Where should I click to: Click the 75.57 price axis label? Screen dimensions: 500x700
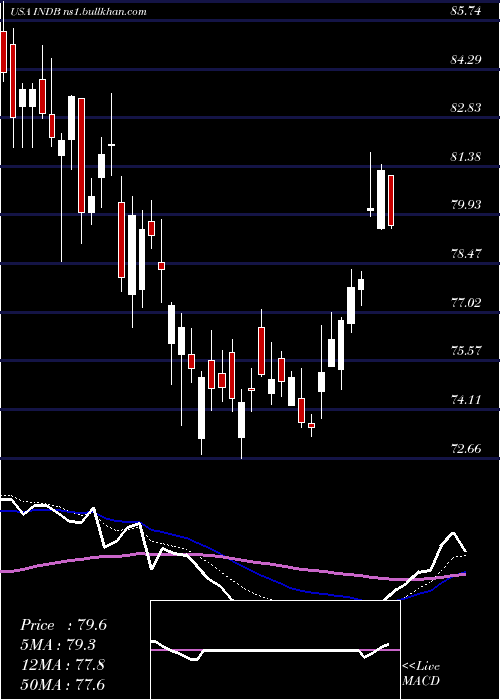466,351
